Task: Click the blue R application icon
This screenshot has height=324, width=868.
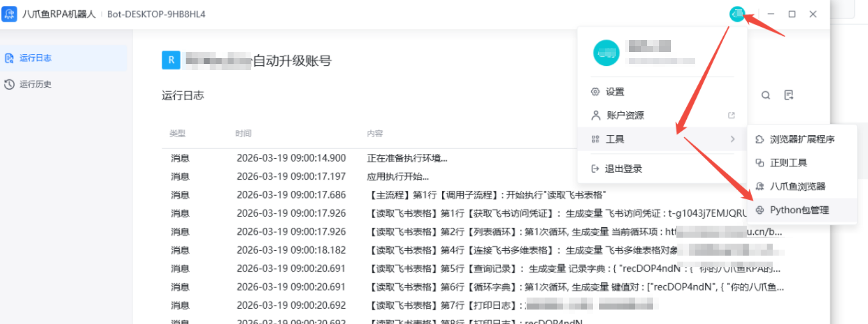Action: [171, 60]
